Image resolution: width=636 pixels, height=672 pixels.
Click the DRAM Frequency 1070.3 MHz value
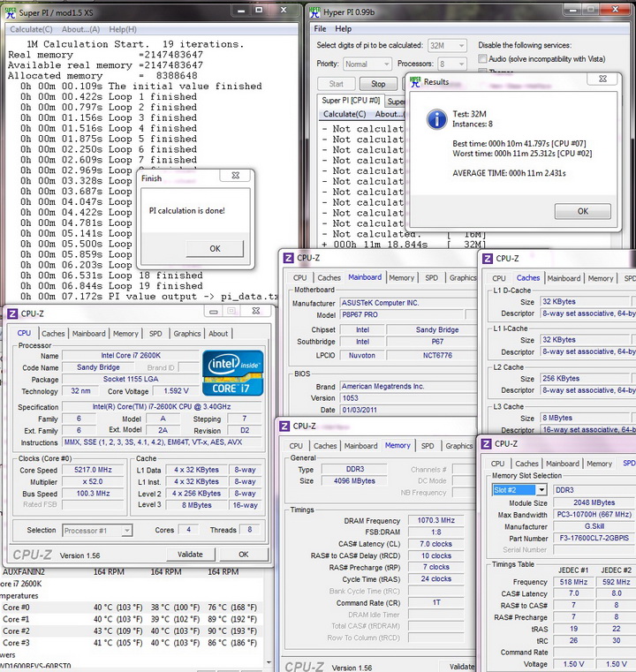click(435, 520)
